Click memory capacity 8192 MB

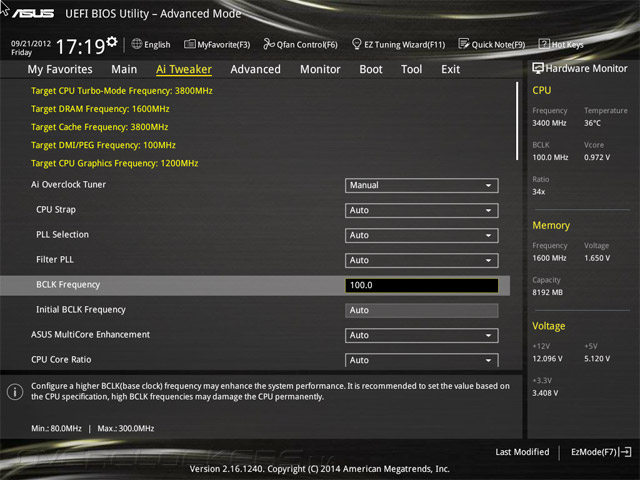[547, 292]
